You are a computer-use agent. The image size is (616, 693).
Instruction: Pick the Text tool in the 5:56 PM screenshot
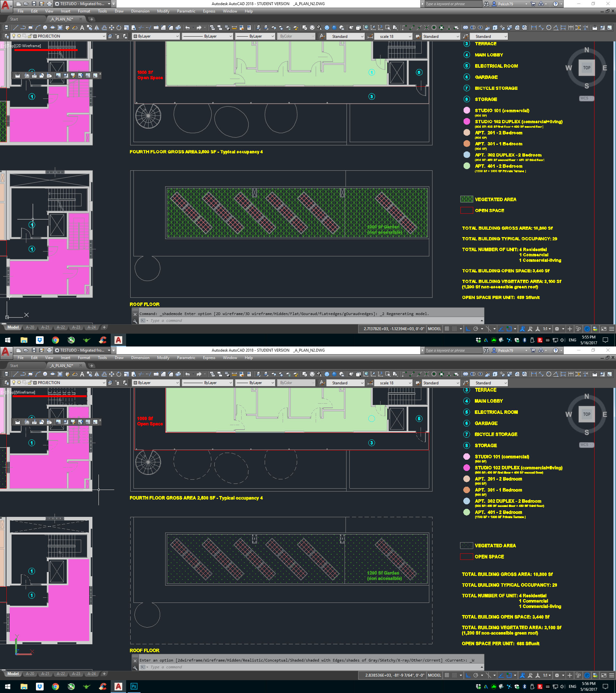[x=82, y=374]
